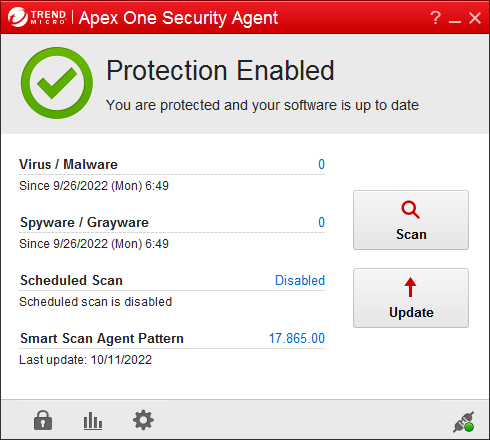
Task: Click the padlock icon in bottom bar
Action: coord(43,420)
